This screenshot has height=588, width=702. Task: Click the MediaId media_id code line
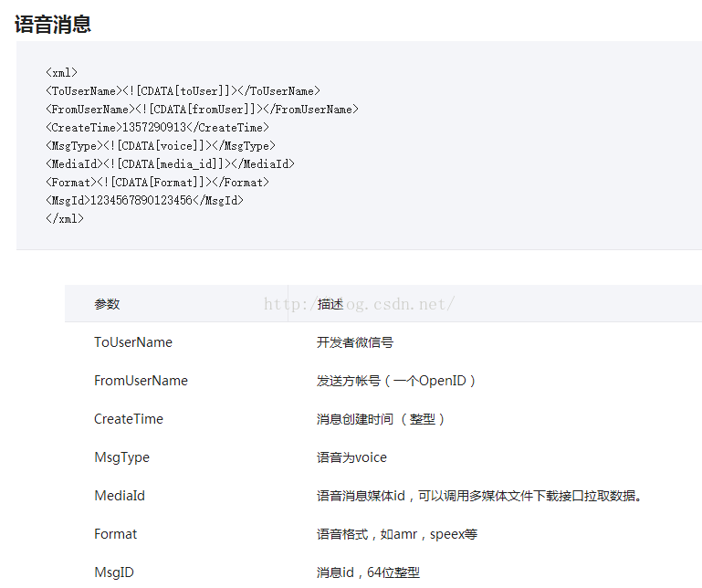click(x=170, y=164)
